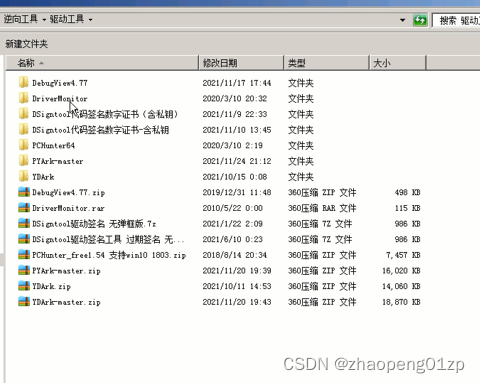Click folder icon of DSigntool代码签名数字证书-含私钥
The height and width of the screenshot is (383, 480).
pyautogui.click(x=23, y=130)
